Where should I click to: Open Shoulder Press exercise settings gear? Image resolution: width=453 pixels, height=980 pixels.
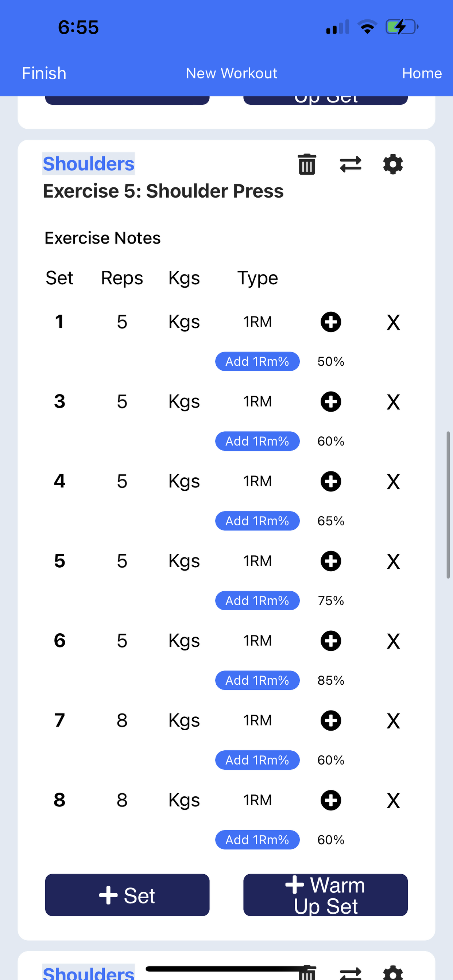pyautogui.click(x=393, y=164)
